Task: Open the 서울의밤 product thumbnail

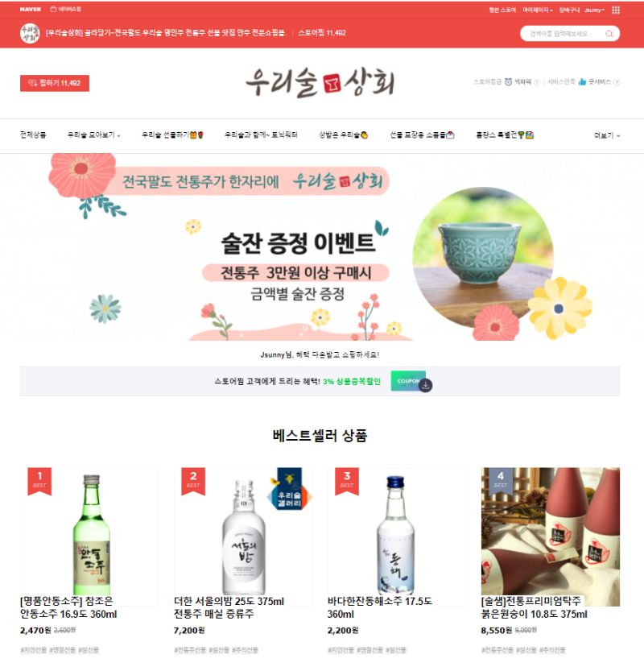Action: pyautogui.click(x=243, y=536)
